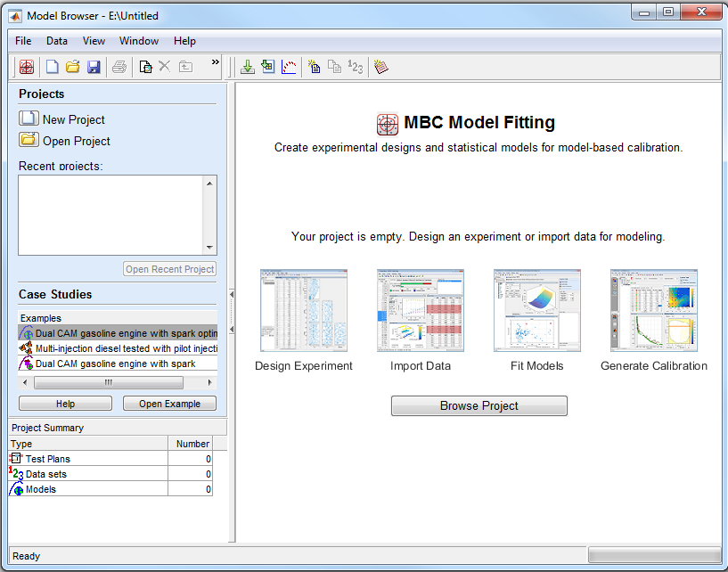Click the Generate Calibration label

pos(654,366)
